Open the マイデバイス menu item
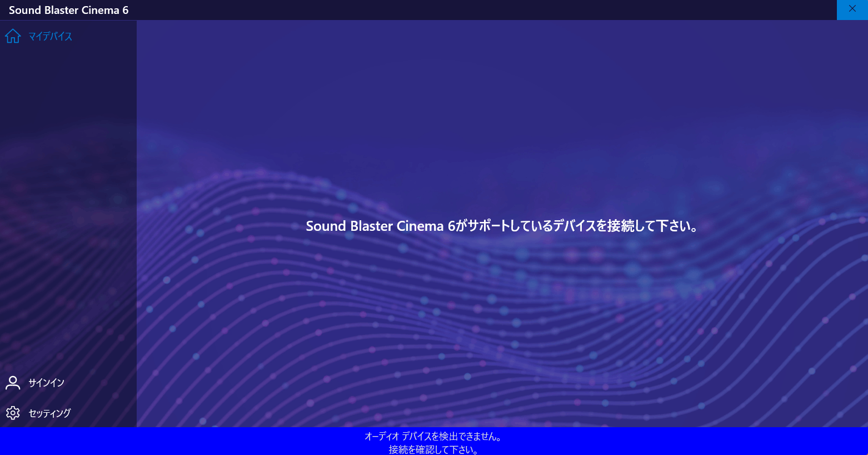The image size is (868, 455). pos(68,36)
